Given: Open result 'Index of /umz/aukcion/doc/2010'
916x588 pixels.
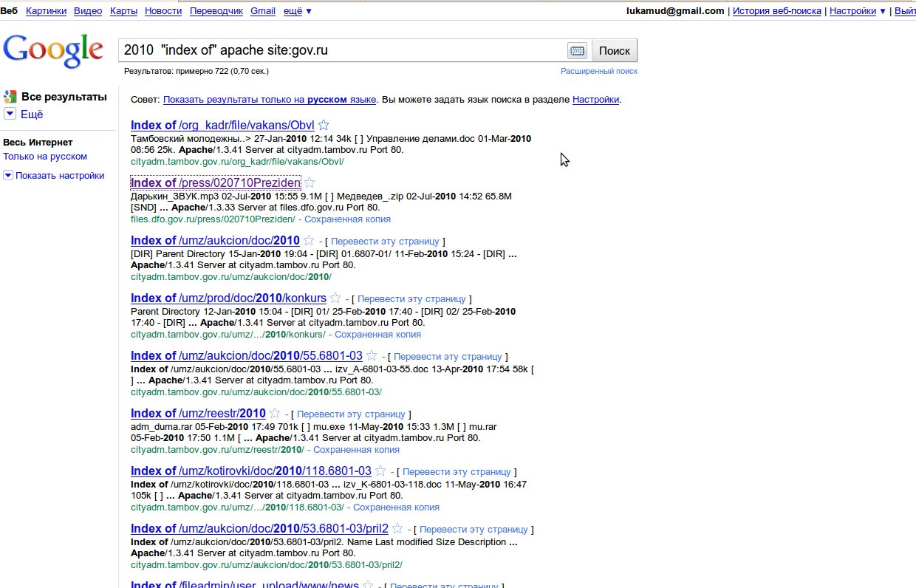Looking at the screenshot, I should 216,240.
